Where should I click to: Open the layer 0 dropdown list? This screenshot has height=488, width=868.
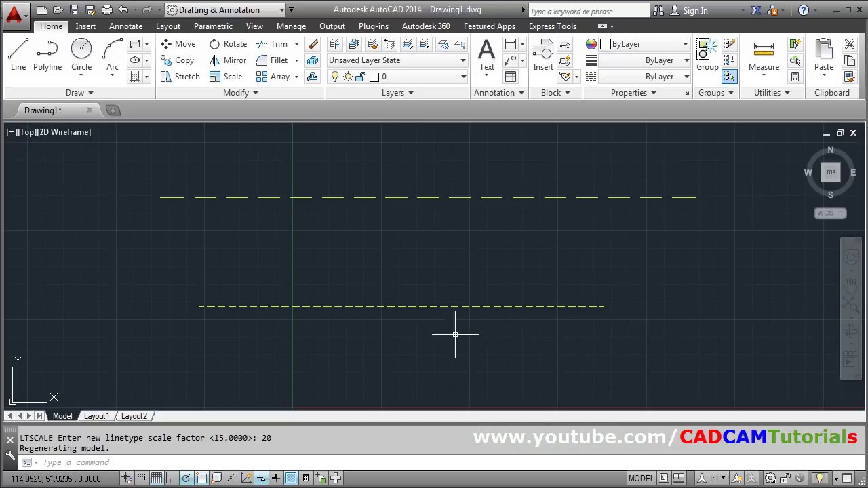397,77
